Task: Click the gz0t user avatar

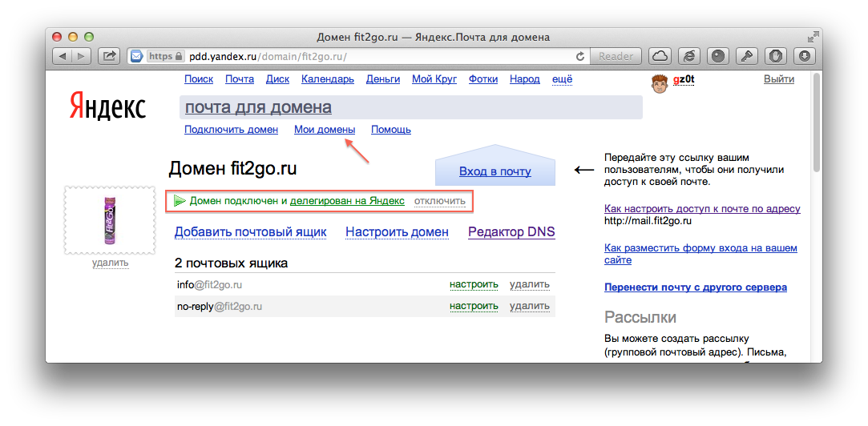Action: coord(659,83)
